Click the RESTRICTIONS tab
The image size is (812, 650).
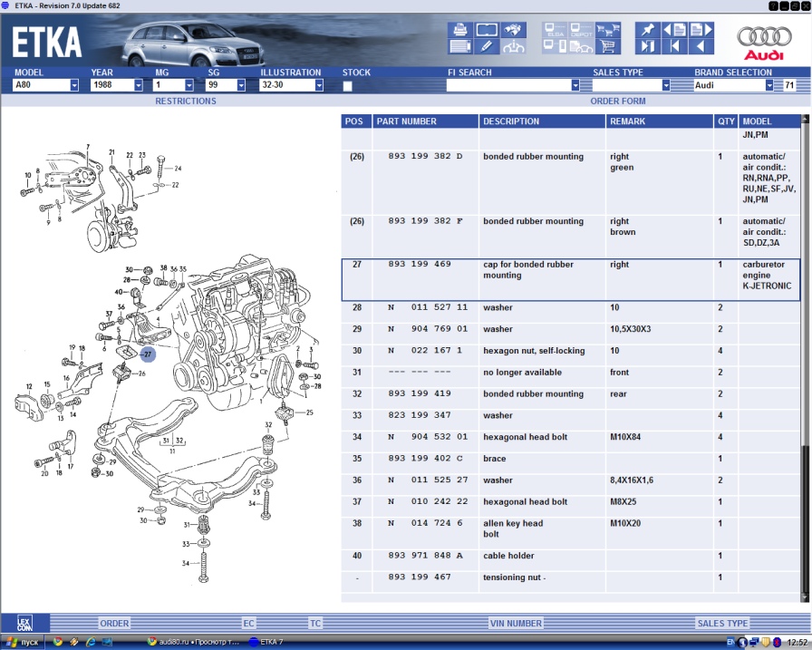tap(186, 101)
